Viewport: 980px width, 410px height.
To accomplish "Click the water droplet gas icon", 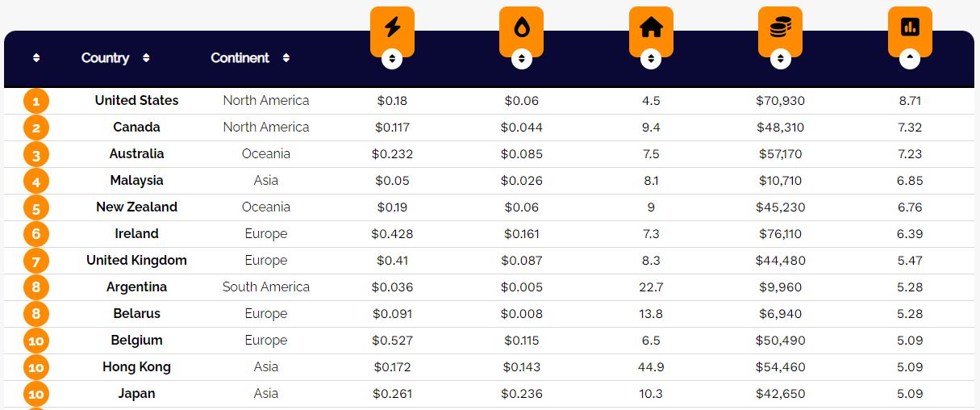I will coord(521,27).
